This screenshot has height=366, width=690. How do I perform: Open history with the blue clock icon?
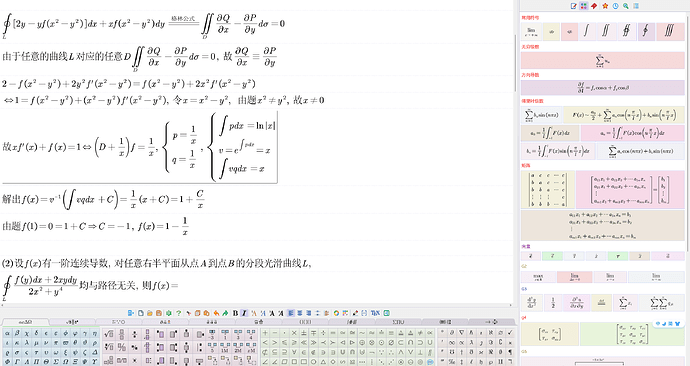coord(615,6)
